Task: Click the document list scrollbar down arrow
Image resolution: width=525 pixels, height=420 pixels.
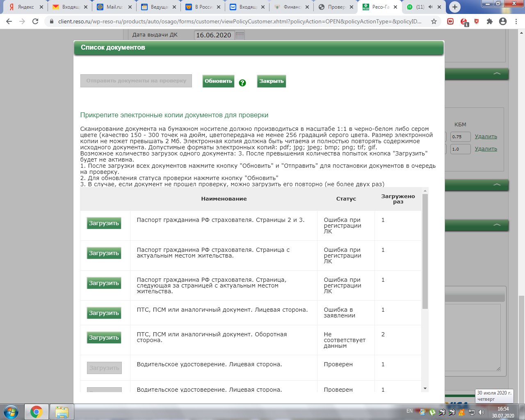Action: tap(425, 388)
